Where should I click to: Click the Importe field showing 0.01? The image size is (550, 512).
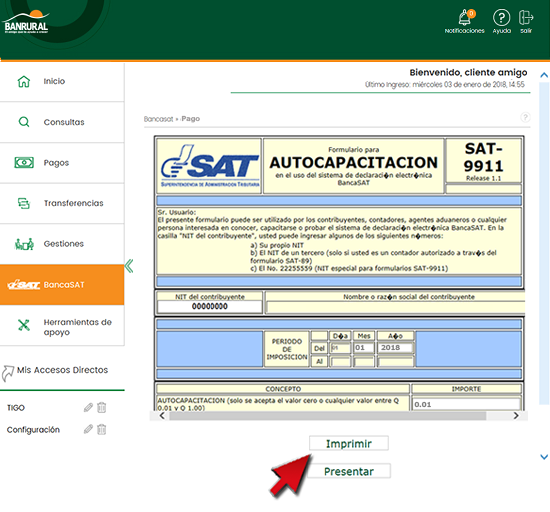click(x=466, y=404)
